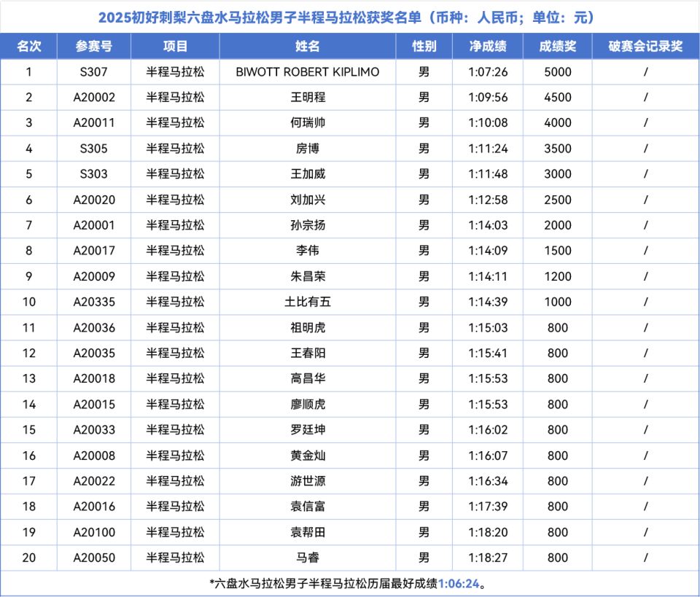Click the name 袁帮田
The height and width of the screenshot is (597, 700).
click(308, 532)
